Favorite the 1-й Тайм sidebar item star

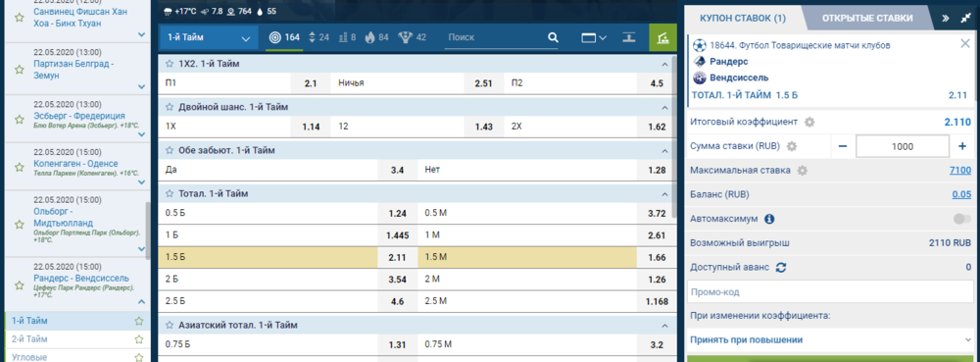pyautogui.click(x=139, y=321)
